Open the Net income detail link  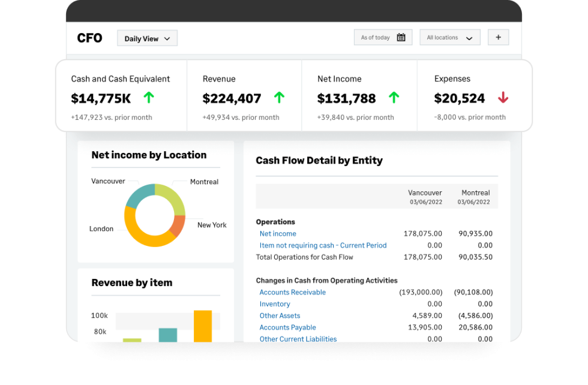pos(278,233)
